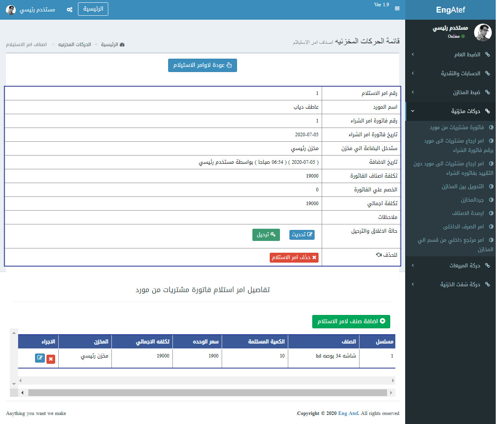Screen dimensions: 504x424
Task: Click blue edit icon in شاشة 34 بوصه row
Action: pyautogui.click(x=40, y=358)
